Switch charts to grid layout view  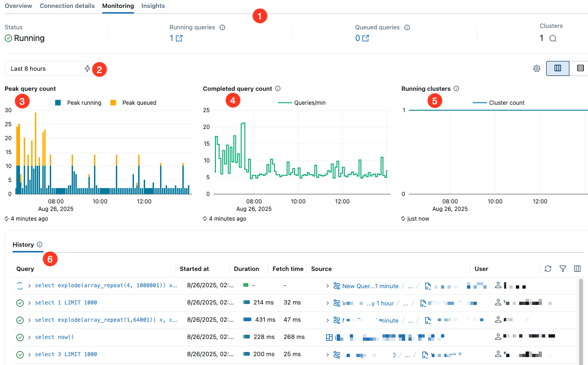(557, 68)
